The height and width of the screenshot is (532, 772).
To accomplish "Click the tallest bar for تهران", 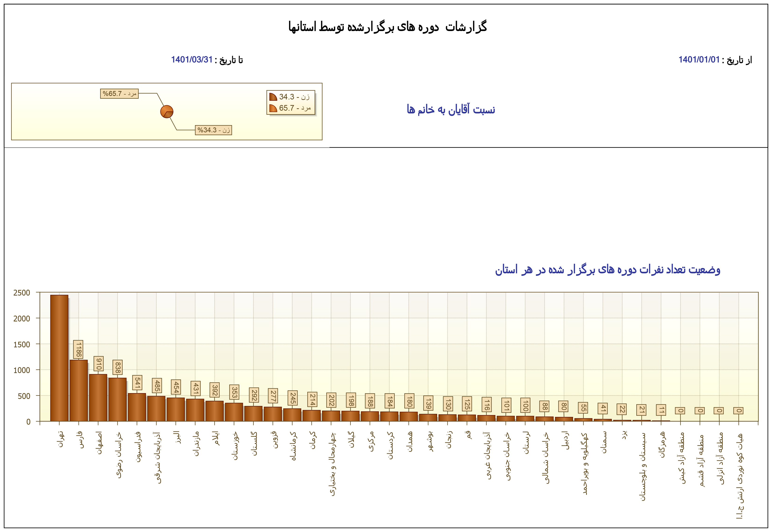I will 59,358.
